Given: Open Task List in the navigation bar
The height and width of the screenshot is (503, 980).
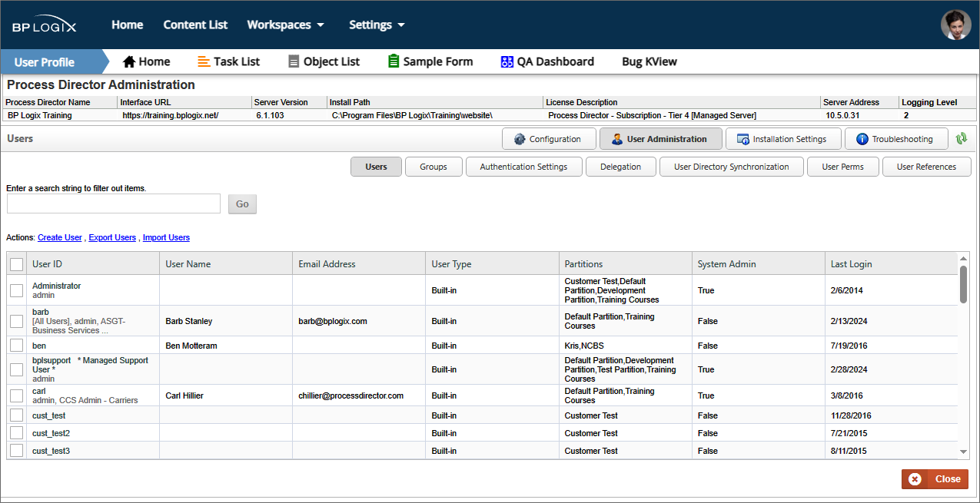Looking at the screenshot, I should pos(228,61).
